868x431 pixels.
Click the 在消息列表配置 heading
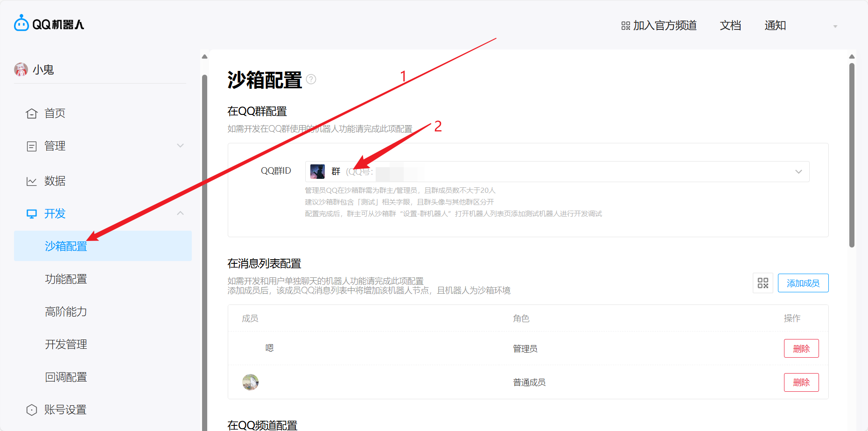[264, 263]
